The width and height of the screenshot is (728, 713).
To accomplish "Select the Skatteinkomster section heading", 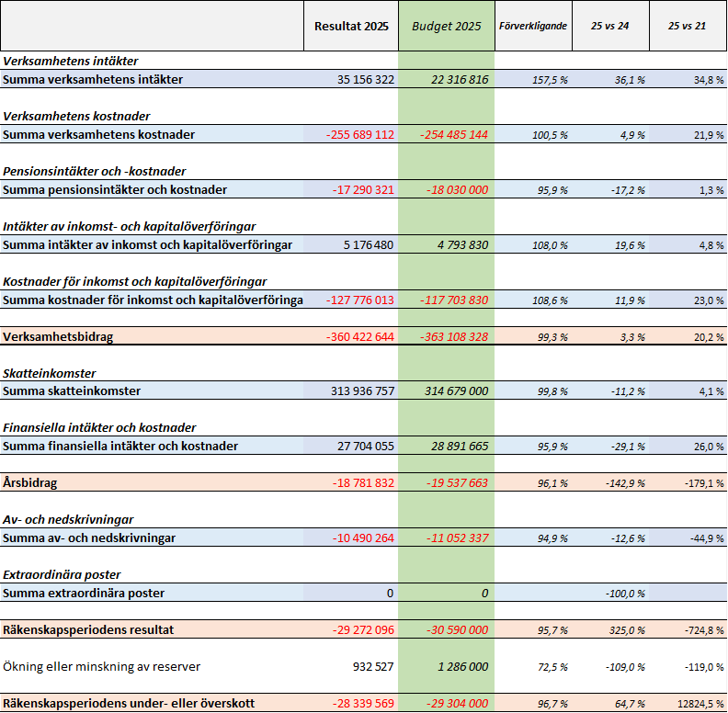I will (x=50, y=374).
